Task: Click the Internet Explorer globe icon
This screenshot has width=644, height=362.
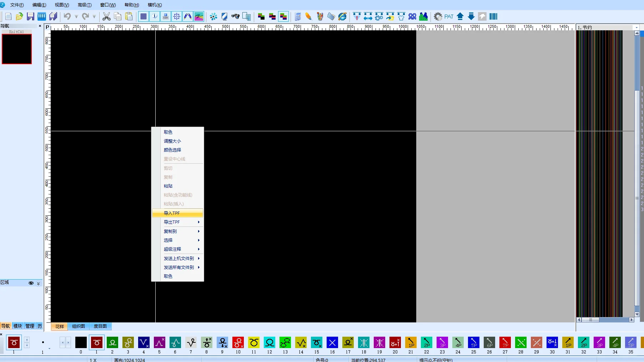Action: point(342,16)
